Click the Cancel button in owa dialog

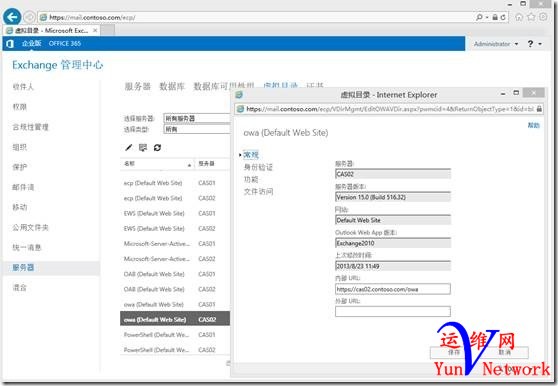(x=504, y=352)
